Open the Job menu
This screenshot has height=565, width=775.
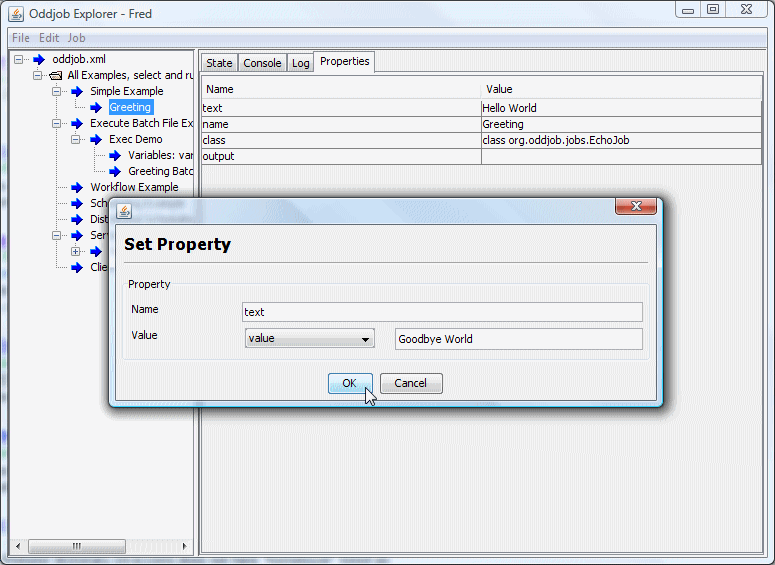pyautogui.click(x=76, y=38)
